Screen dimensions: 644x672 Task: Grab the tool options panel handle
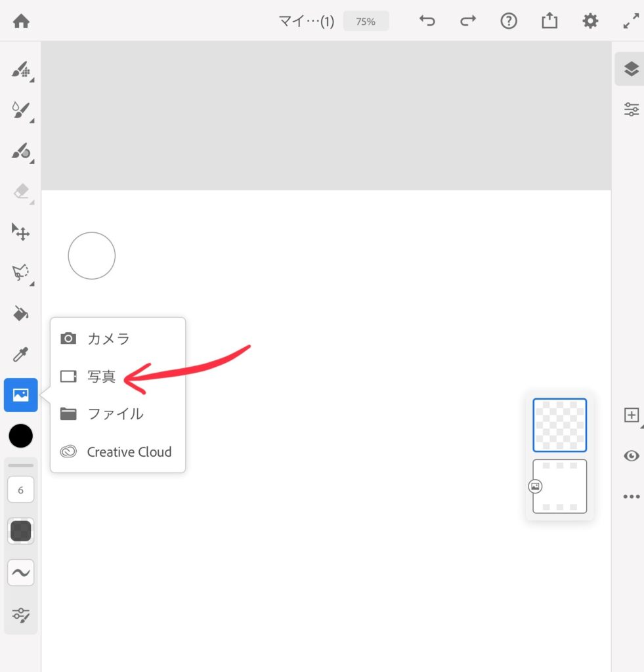click(20, 465)
